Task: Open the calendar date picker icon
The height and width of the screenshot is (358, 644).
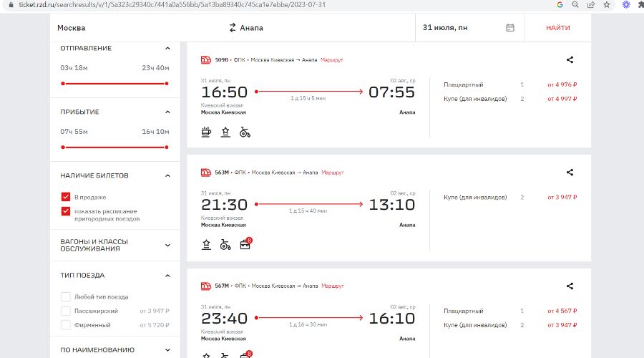Action: point(510,28)
